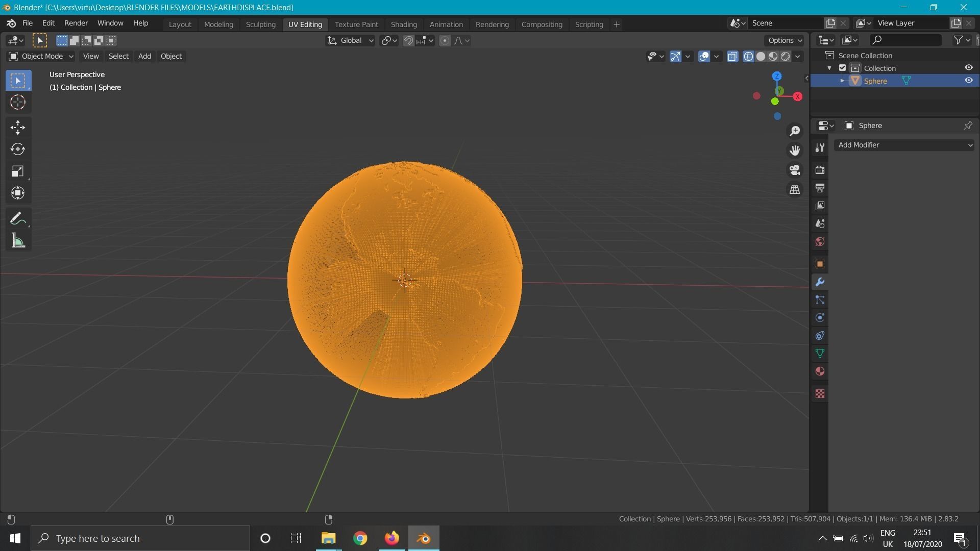Select the Scale tool
This screenshot has width=980, height=551.
[18, 171]
